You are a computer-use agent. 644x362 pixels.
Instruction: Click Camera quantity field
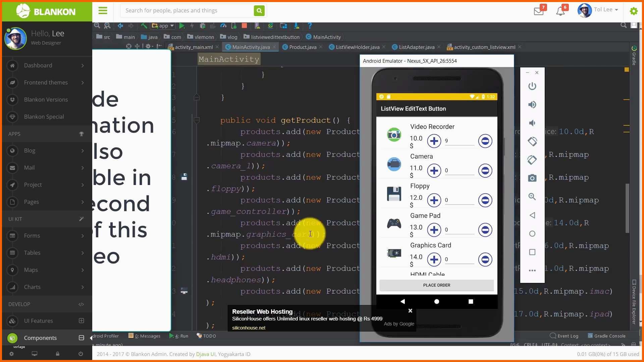460,171
